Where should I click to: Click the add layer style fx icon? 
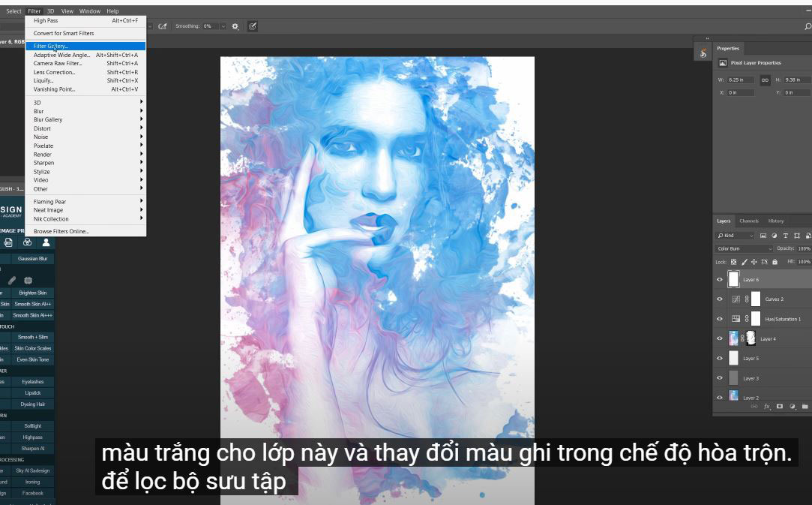pyautogui.click(x=767, y=406)
